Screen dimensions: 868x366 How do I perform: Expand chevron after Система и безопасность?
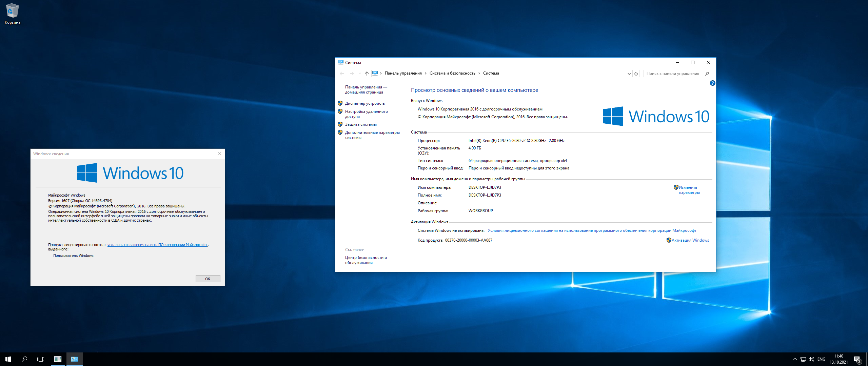tap(479, 73)
